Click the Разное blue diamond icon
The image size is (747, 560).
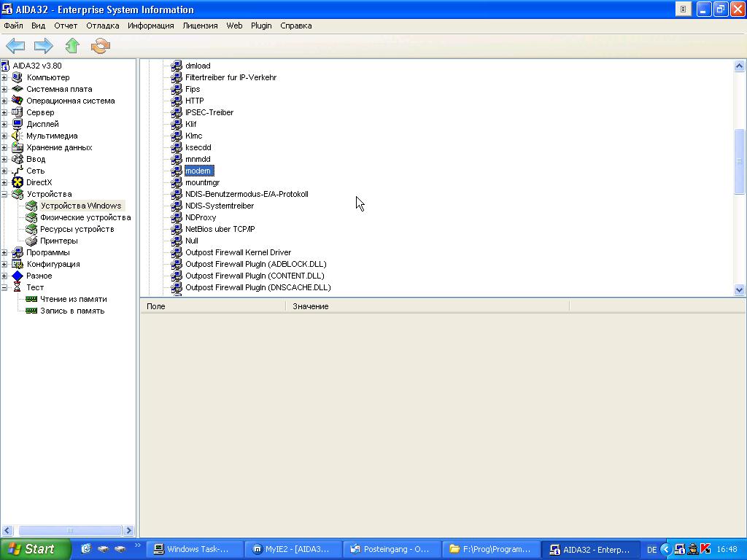(18, 276)
